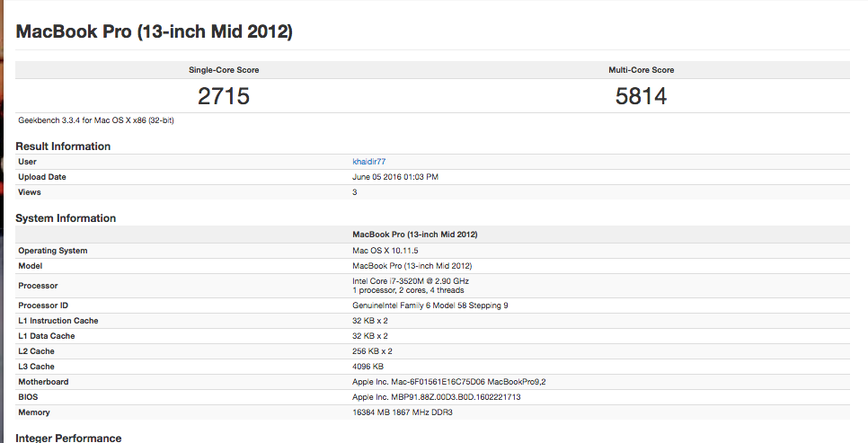Click the Views row label
The width and height of the screenshot is (868, 443).
[30, 192]
